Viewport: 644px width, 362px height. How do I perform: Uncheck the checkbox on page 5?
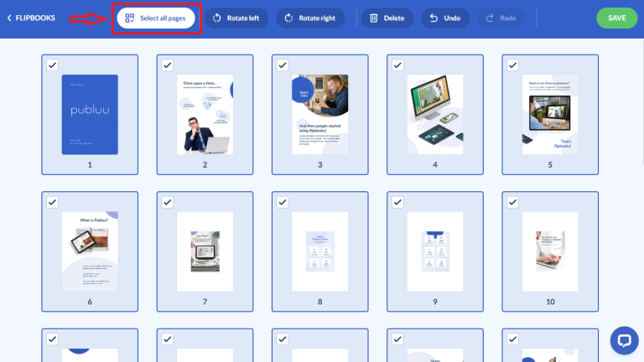click(512, 65)
